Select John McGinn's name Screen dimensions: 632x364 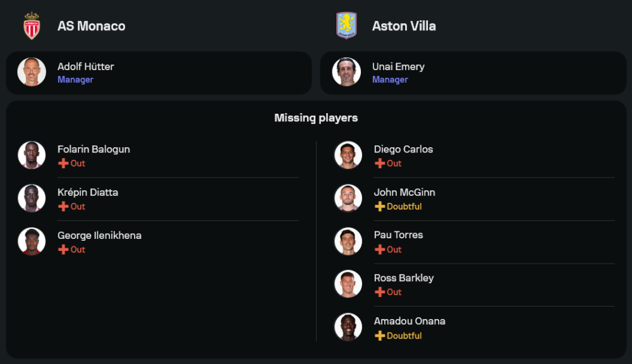click(404, 192)
